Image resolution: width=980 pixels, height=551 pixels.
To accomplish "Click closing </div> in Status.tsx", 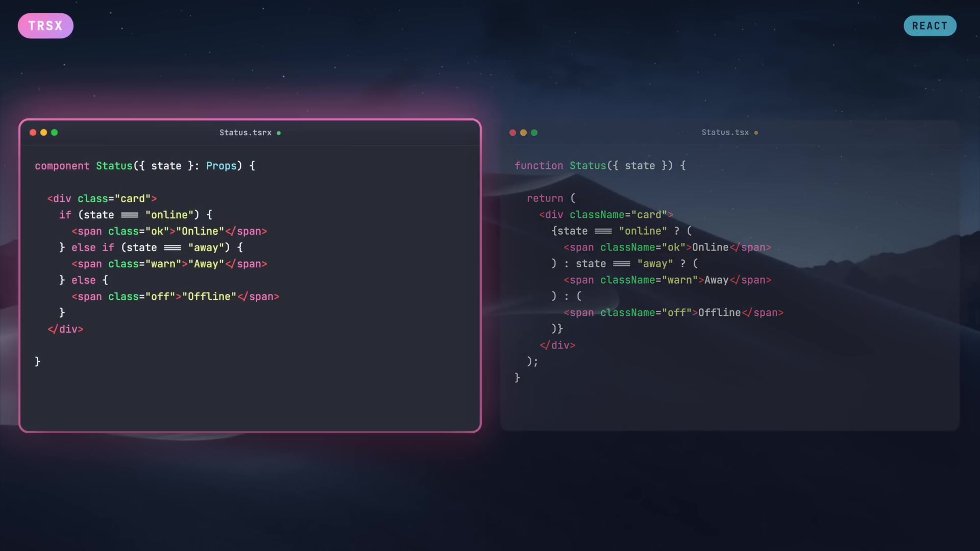I will (557, 345).
